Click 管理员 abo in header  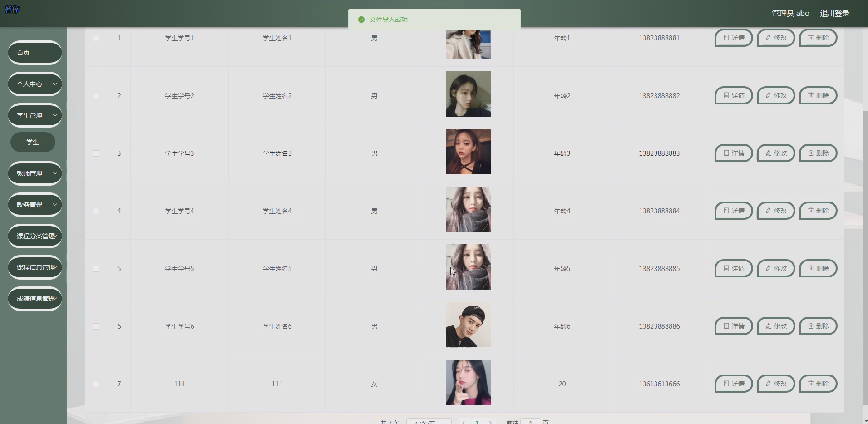tap(790, 13)
